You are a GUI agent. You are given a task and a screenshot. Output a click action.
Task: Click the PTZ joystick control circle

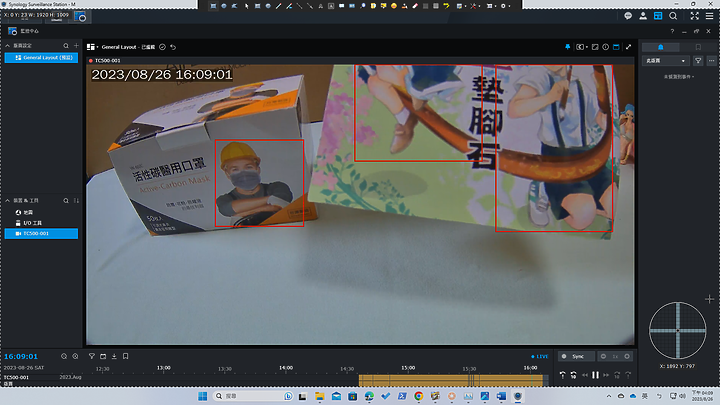pyautogui.click(x=677, y=330)
